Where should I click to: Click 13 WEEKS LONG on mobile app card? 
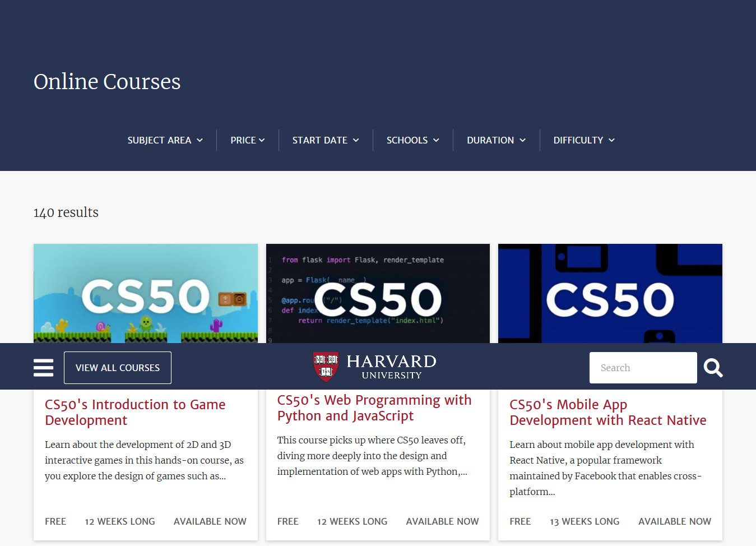tap(585, 521)
